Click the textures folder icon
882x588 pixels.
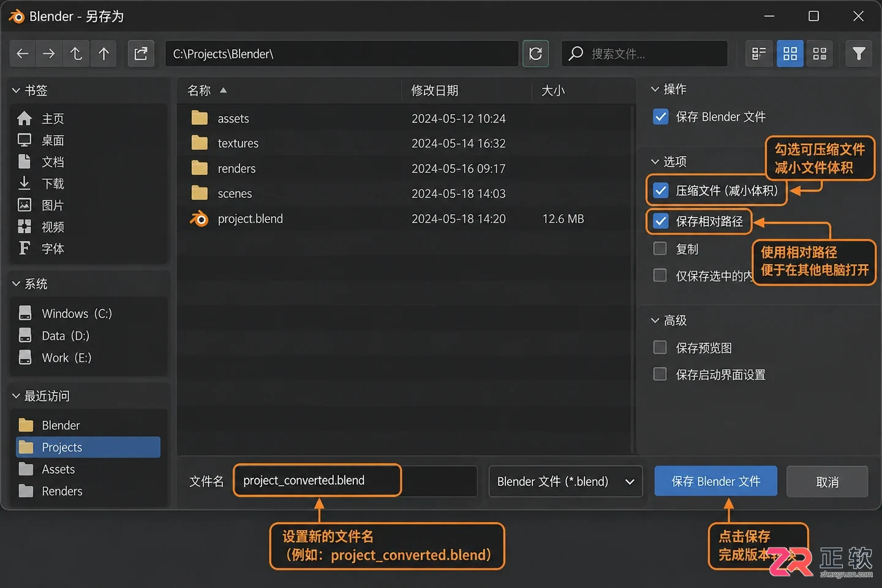200,143
